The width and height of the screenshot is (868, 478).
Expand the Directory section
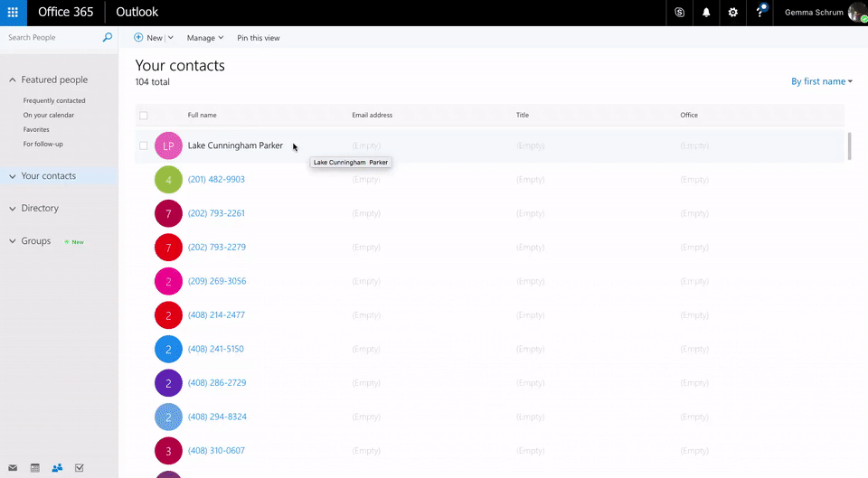click(13, 209)
